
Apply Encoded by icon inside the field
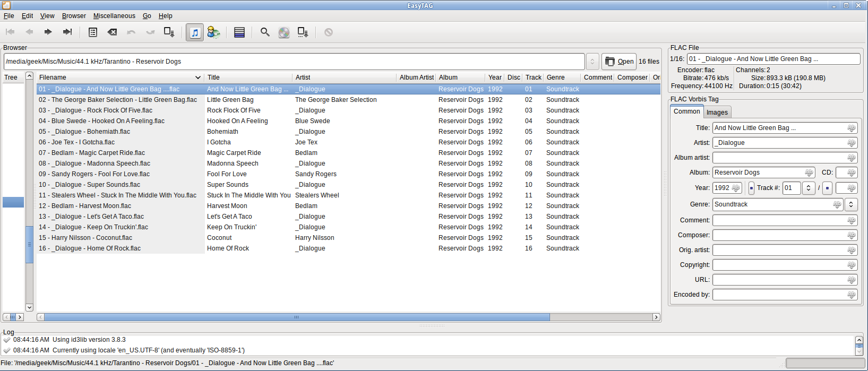click(851, 295)
